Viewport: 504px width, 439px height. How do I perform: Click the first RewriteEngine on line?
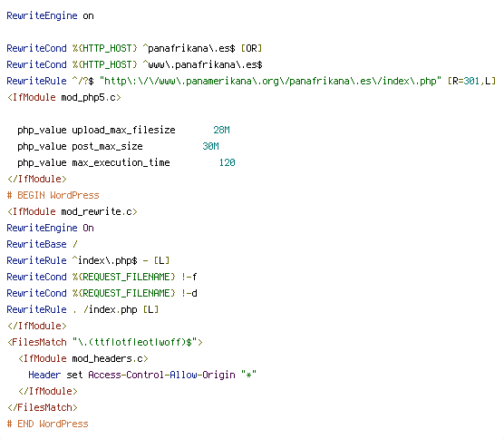pos(50,15)
